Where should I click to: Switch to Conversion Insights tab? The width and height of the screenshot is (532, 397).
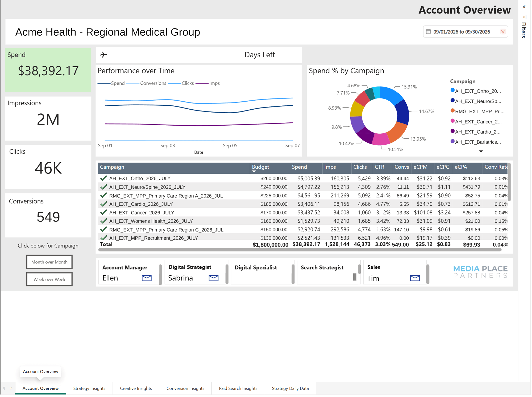185,388
